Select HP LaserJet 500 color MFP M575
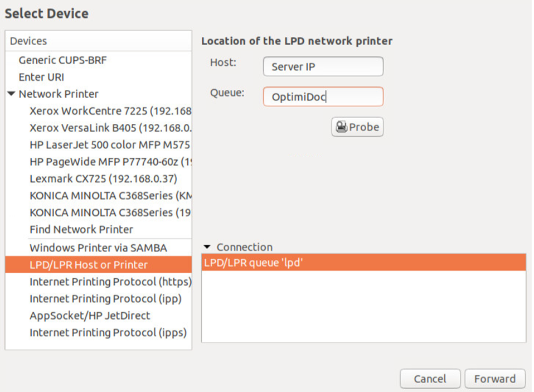 point(110,145)
